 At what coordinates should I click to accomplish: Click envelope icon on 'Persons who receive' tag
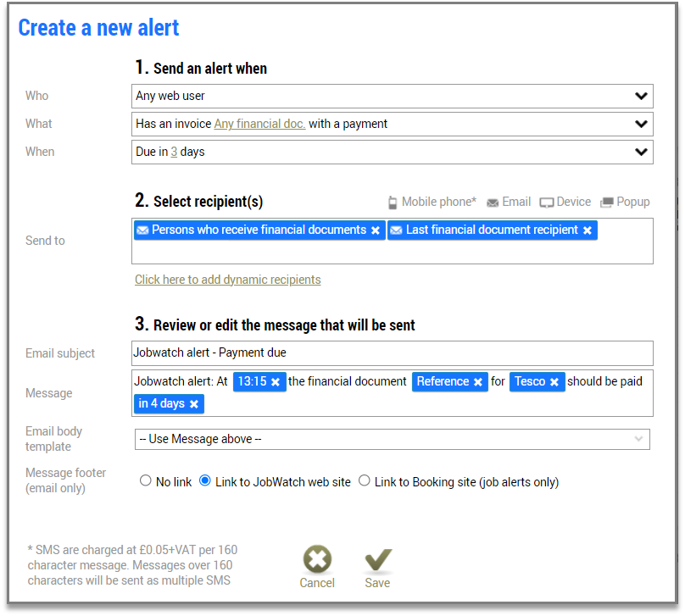click(142, 230)
